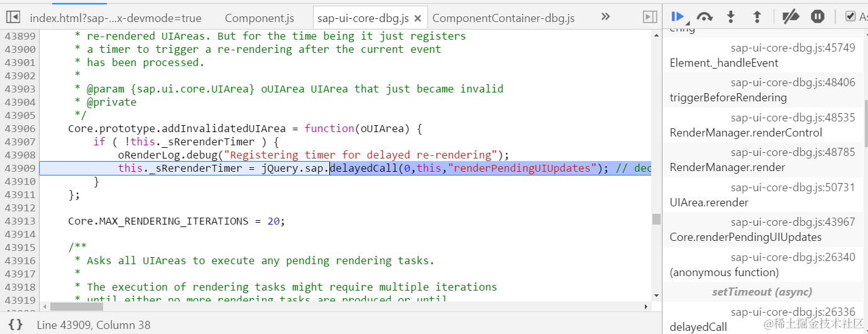Viewport: 868px width, 334px height.
Task: Click the highlighted delayedCall text in code
Action: (x=364, y=168)
